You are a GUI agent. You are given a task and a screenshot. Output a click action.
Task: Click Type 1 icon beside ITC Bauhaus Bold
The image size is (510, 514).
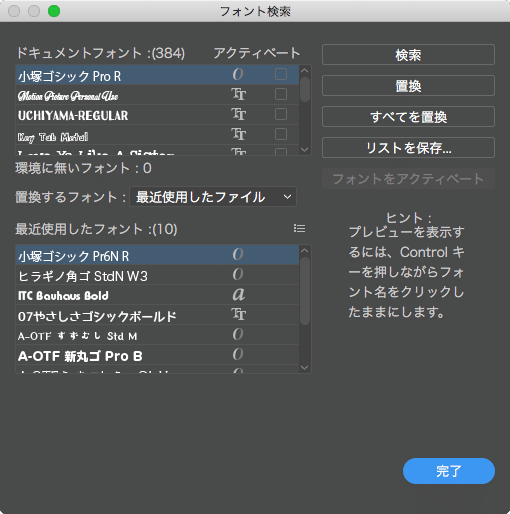[x=239, y=294]
